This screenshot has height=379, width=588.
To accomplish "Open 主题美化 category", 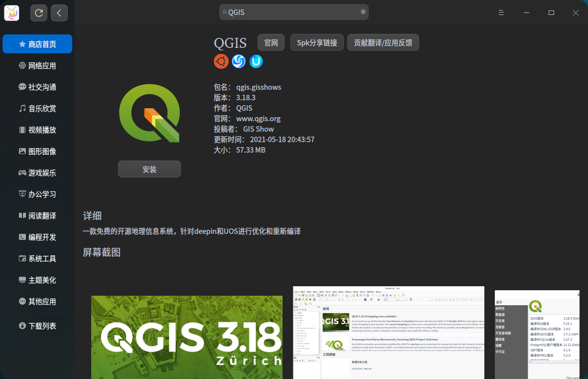I will 37,280.
